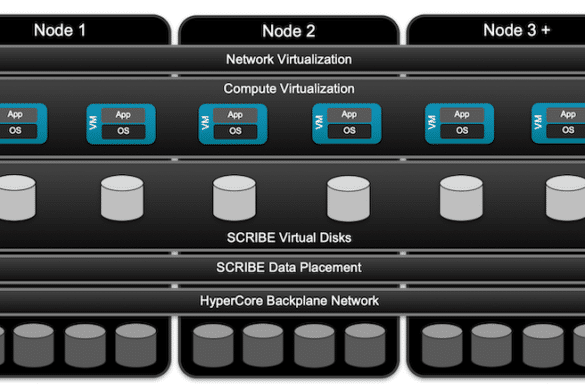Click App box in Node 2's right VM
Screen dimensions: 585x390
(x=349, y=114)
